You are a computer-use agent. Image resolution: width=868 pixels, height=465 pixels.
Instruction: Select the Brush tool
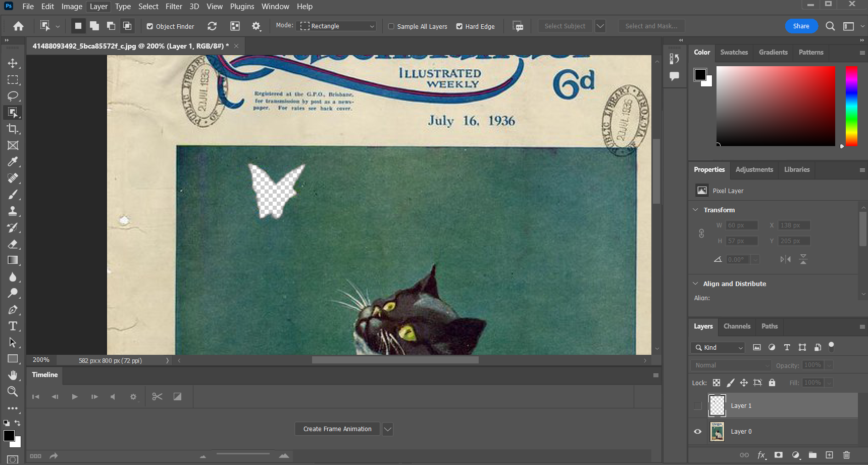pyautogui.click(x=13, y=195)
